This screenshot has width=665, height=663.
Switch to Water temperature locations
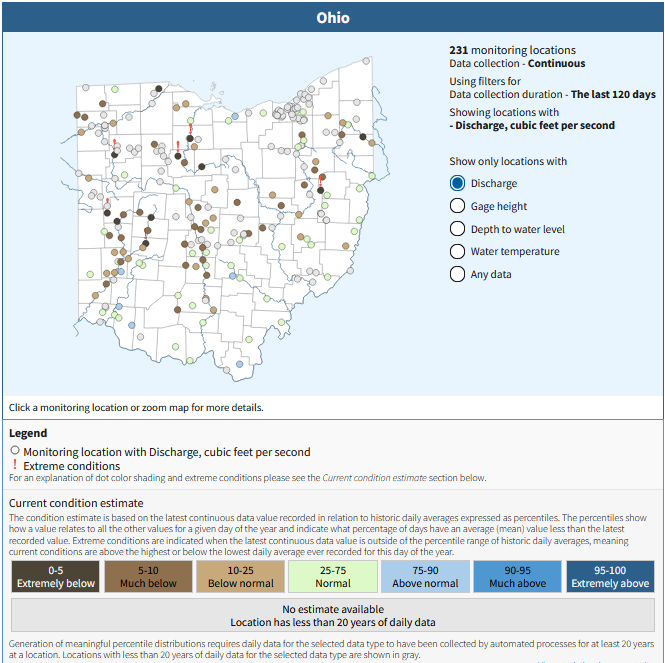click(x=458, y=252)
